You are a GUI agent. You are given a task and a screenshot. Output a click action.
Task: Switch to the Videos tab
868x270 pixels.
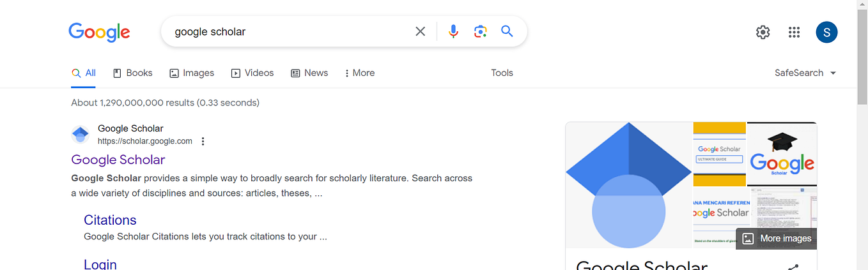[x=252, y=73]
